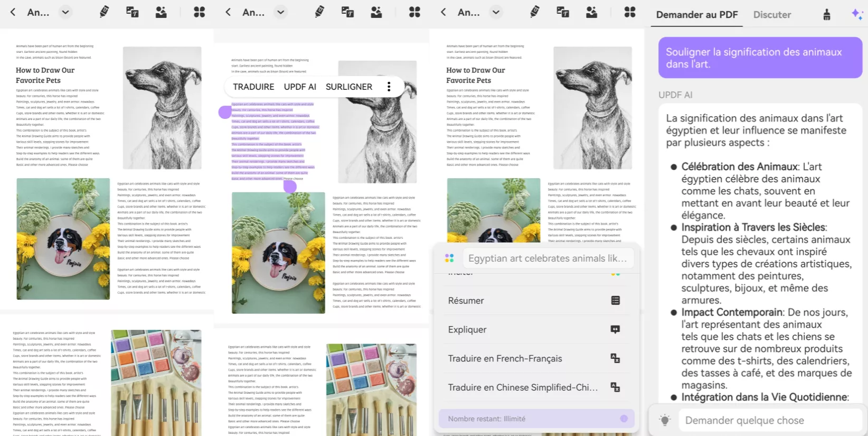
Task: Tap the lower purple selection handle
Action: tap(290, 186)
